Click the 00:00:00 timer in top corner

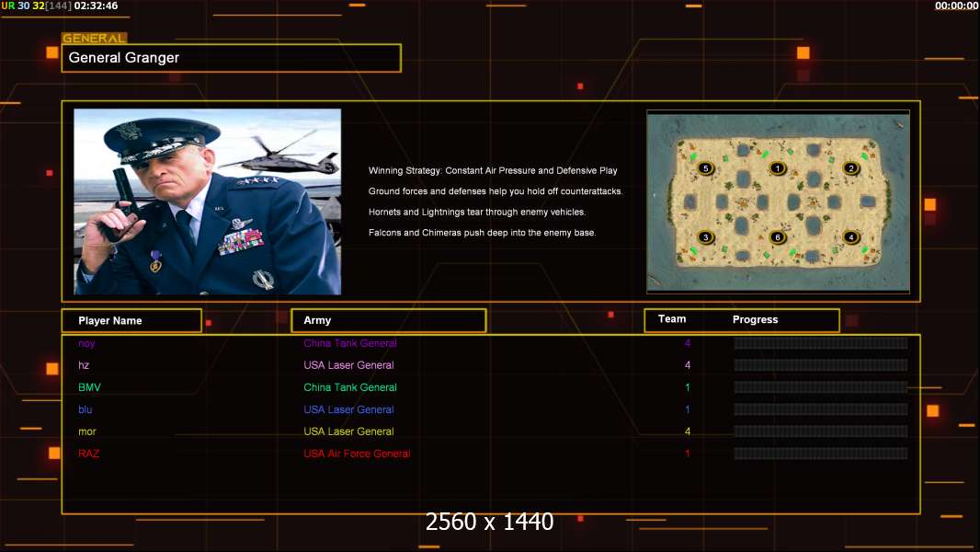point(956,6)
